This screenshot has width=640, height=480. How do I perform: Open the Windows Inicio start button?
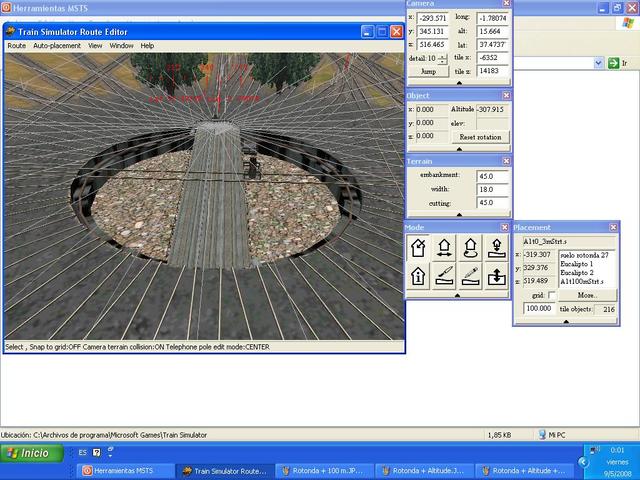pos(28,453)
